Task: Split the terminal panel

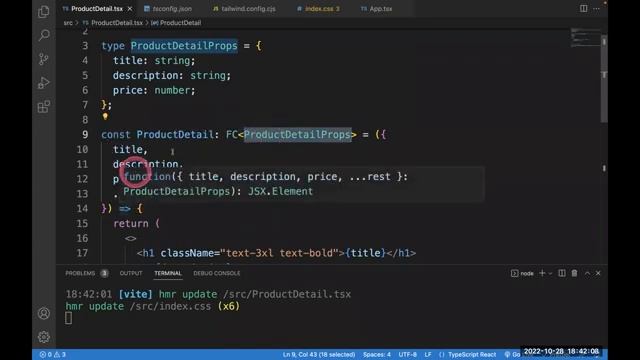Action: (562, 273)
